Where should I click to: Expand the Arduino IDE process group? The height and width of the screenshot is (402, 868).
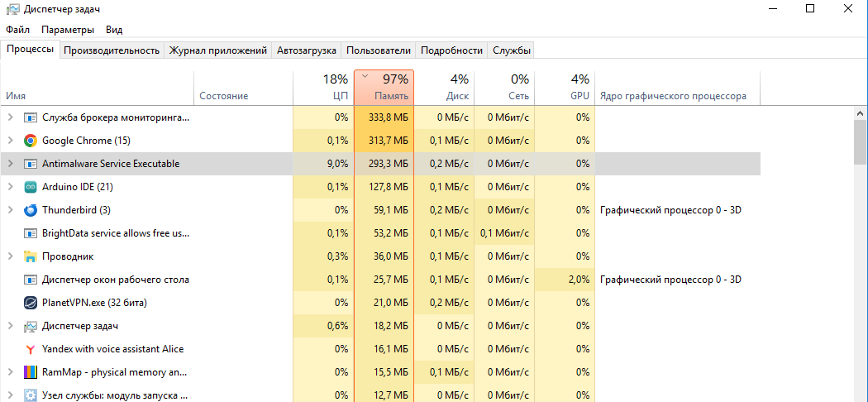[10, 187]
